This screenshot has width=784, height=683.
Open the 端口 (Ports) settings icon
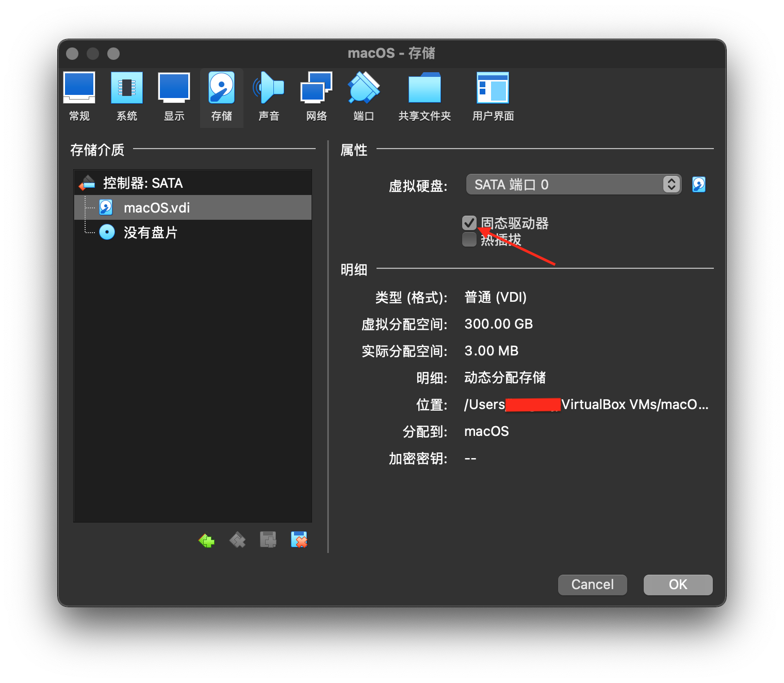pyautogui.click(x=364, y=97)
